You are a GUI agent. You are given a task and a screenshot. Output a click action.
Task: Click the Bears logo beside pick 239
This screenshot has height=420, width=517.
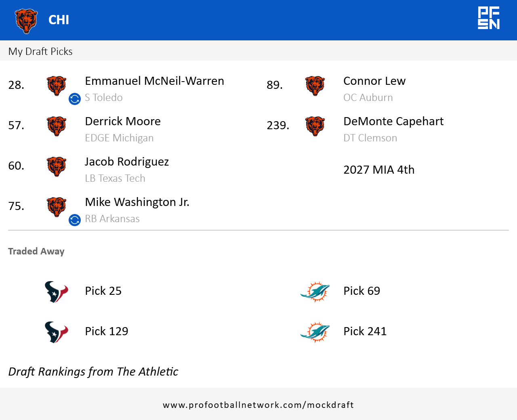tap(315, 126)
